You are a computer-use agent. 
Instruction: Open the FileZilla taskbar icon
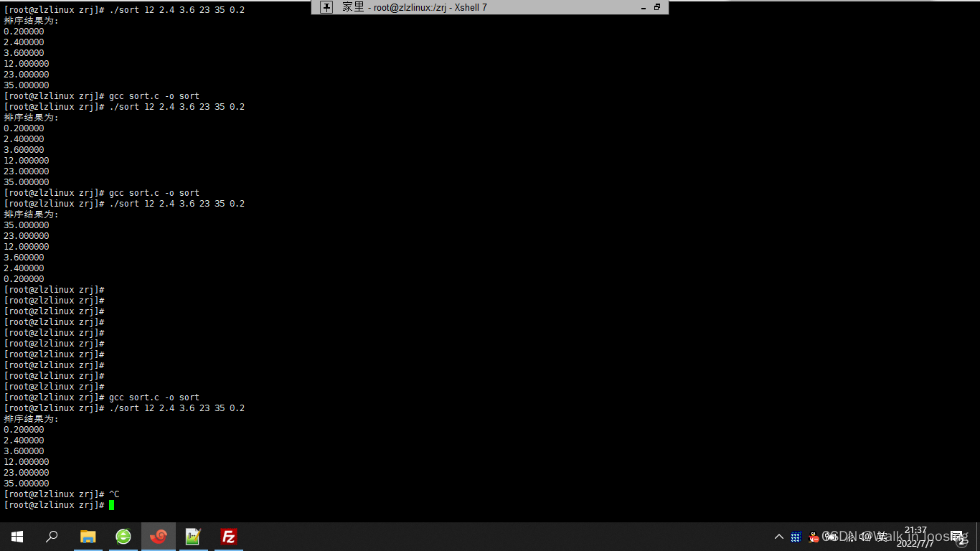coord(228,537)
